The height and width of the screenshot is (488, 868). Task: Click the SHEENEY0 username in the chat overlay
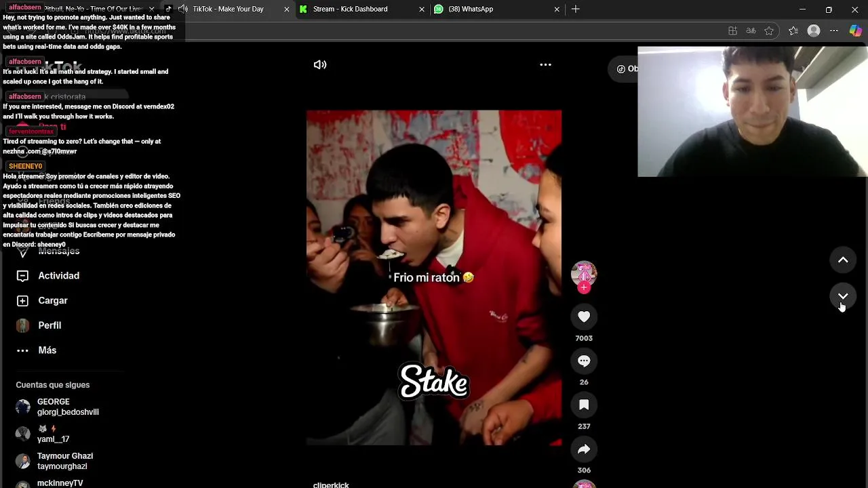25,166
